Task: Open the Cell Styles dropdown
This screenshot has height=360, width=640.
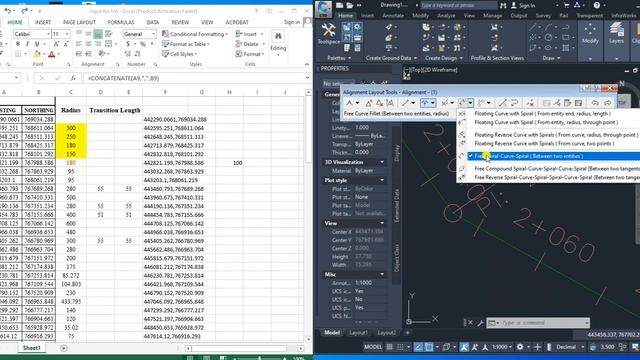Action: point(180,54)
